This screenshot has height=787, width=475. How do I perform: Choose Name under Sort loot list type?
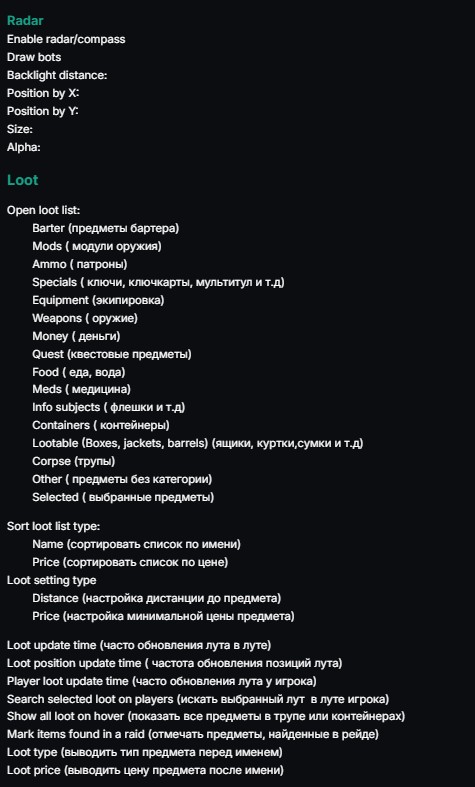coord(137,544)
